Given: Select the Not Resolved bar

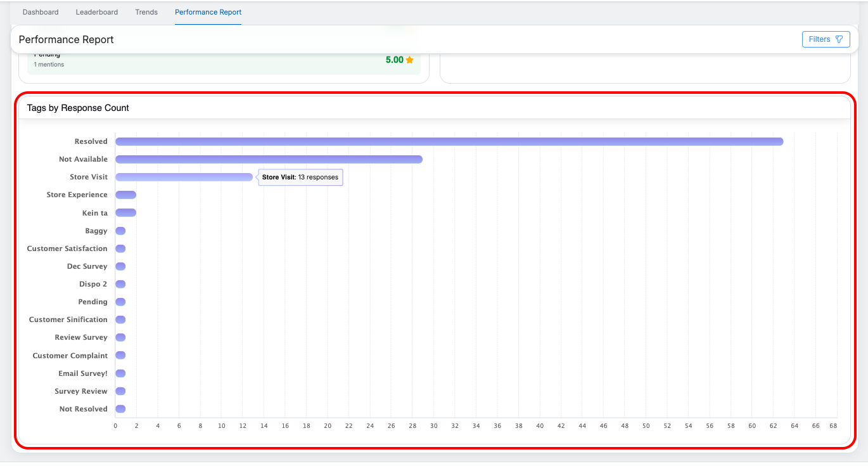Looking at the screenshot, I should pyautogui.click(x=120, y=409).
